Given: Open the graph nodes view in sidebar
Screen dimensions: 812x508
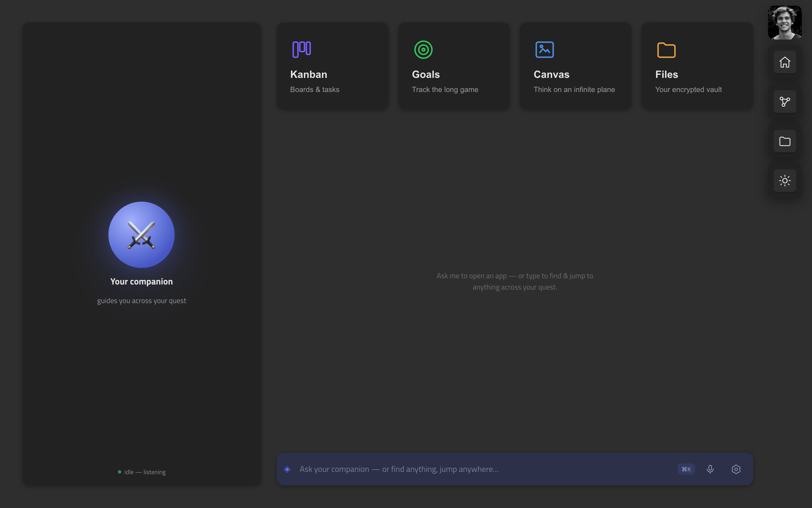Looking at the screenshot, I should point(784,102).
